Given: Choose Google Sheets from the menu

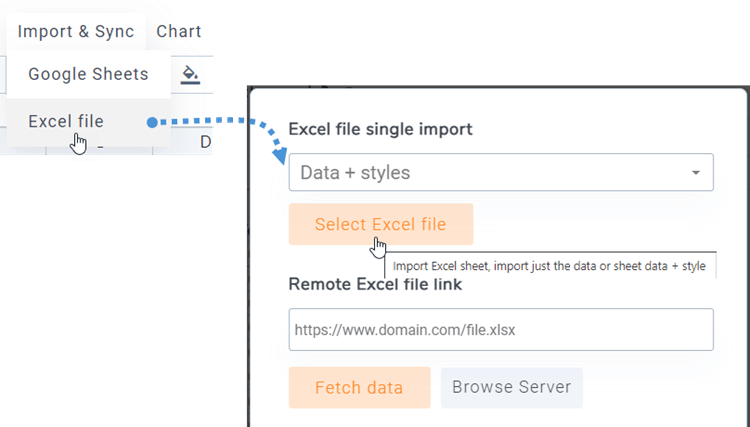Looking at the screenshot, I should click(88, 74).
